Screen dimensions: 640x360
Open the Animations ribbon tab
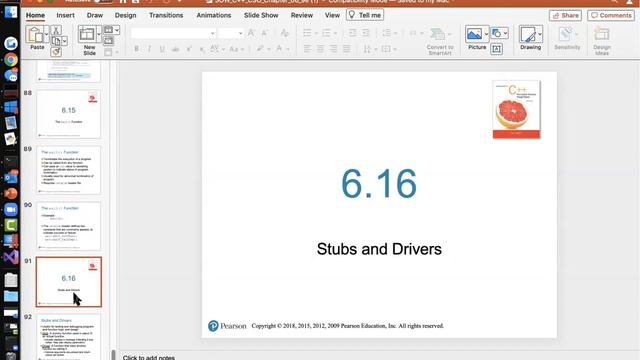coord(213,15)
